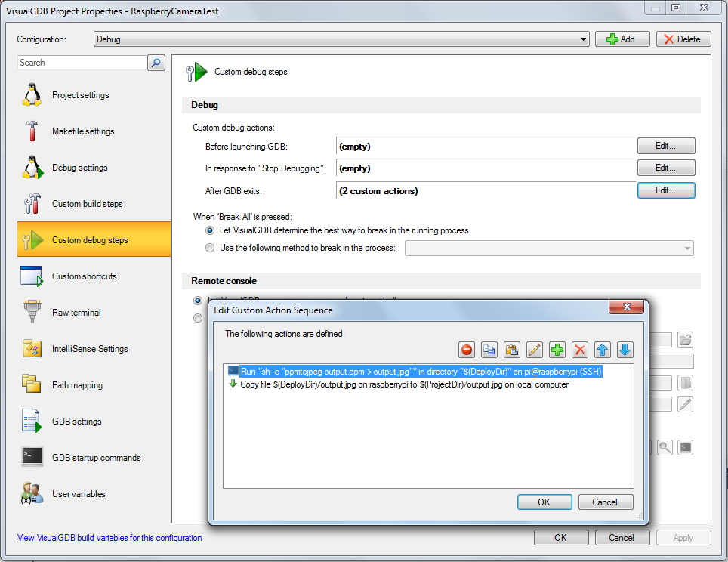This screenshot has height=562, width=728.
Task: Click the pencil icon behind dialog at right edge
Action: 685,404
